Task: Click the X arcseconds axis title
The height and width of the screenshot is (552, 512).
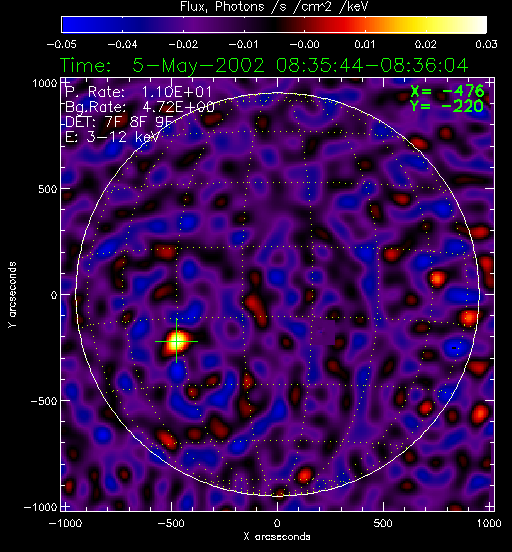Action: tap(277, 537)
